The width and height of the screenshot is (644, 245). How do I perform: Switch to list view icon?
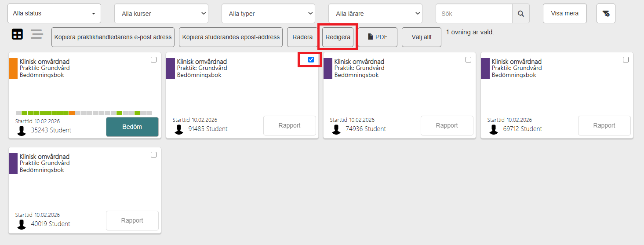(37, 34)
